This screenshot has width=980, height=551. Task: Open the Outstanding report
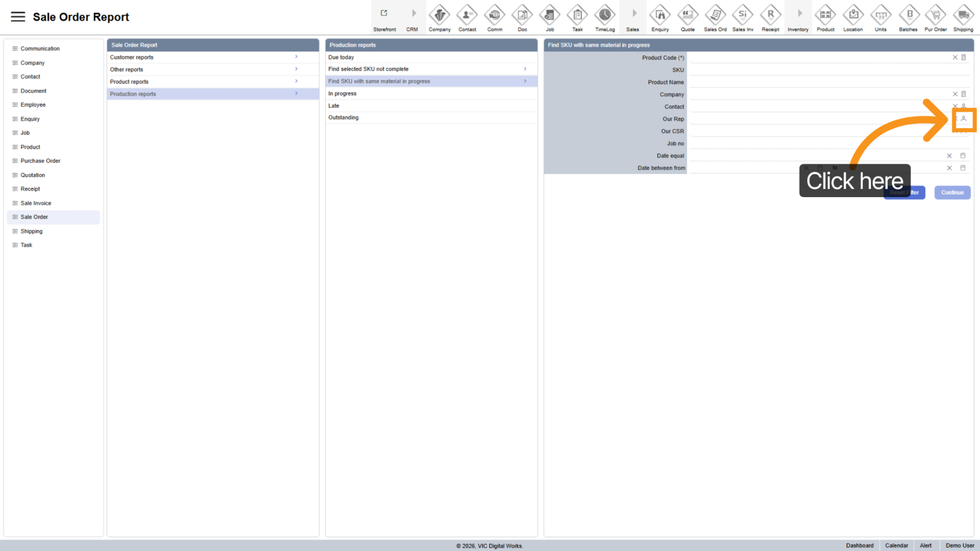431,118
